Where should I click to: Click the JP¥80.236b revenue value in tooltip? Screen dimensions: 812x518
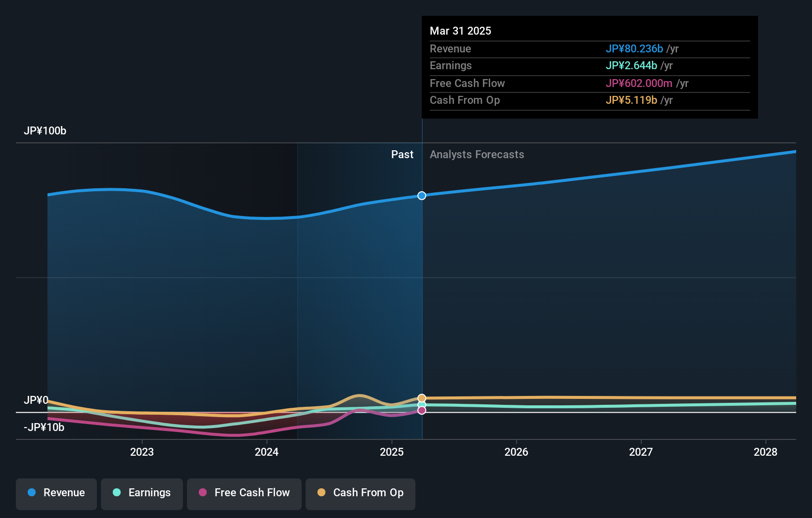(634, 49)
